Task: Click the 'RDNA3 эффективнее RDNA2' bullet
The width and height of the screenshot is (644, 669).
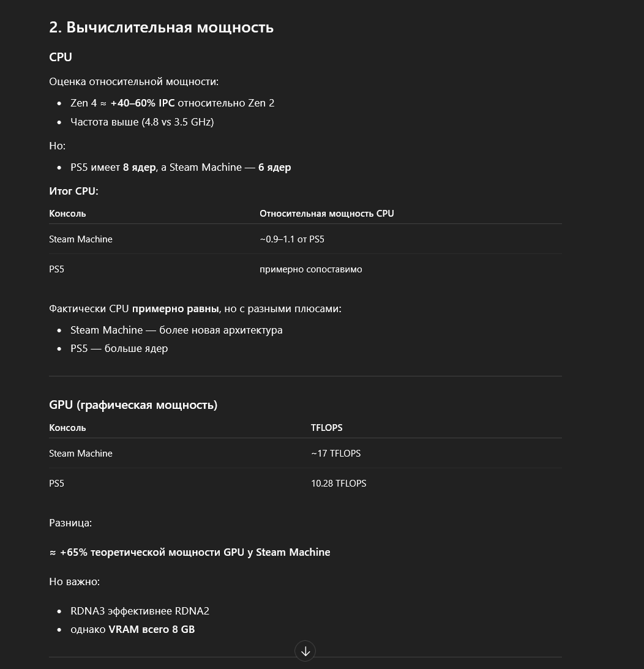Action: click(x=140, y=611)
